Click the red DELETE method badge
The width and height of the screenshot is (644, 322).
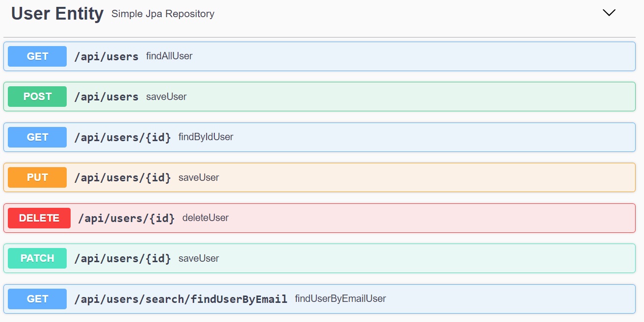click(x=39, y=218)
